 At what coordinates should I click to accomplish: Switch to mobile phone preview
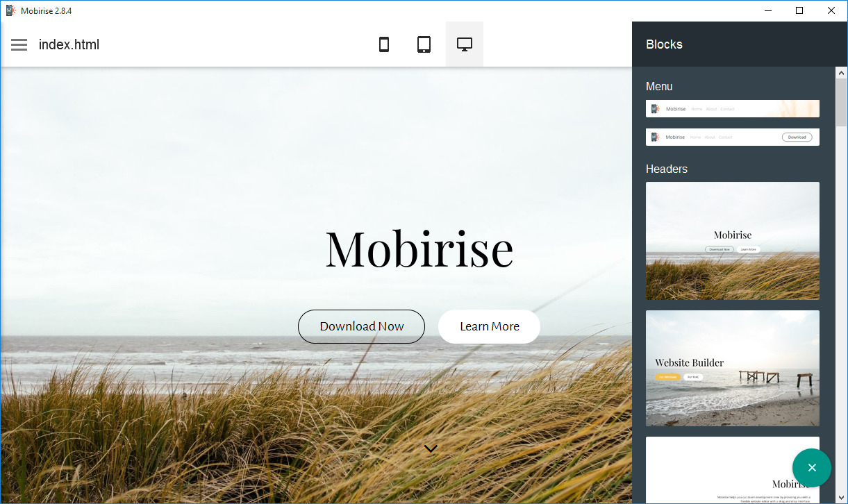pyautogui.click(x=383, y=44)
